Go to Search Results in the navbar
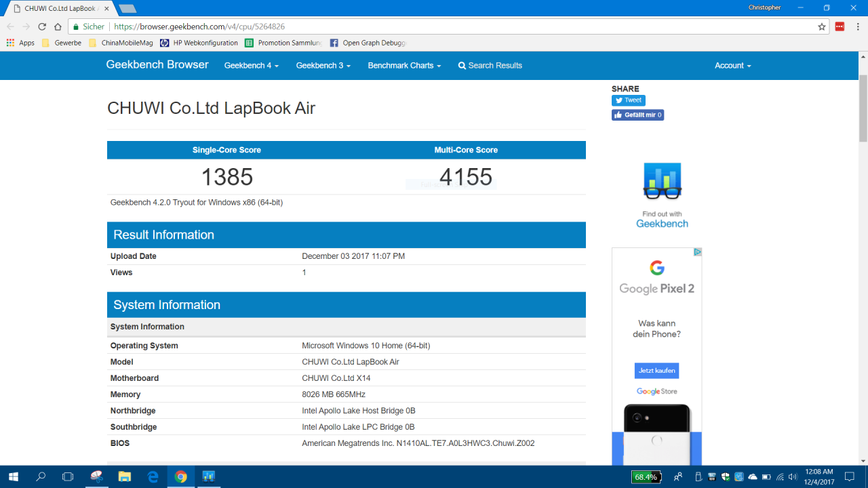 [490, 66]
